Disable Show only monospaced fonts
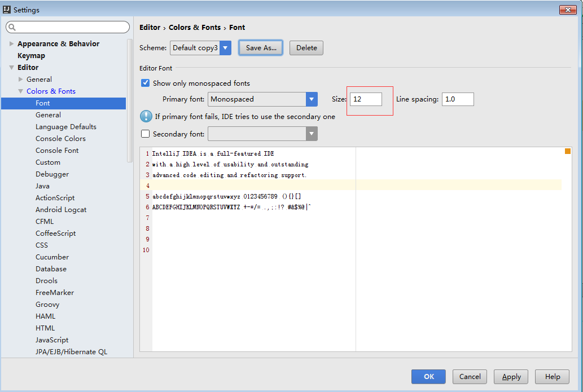 pyautogui.click(x=146, y=83)
